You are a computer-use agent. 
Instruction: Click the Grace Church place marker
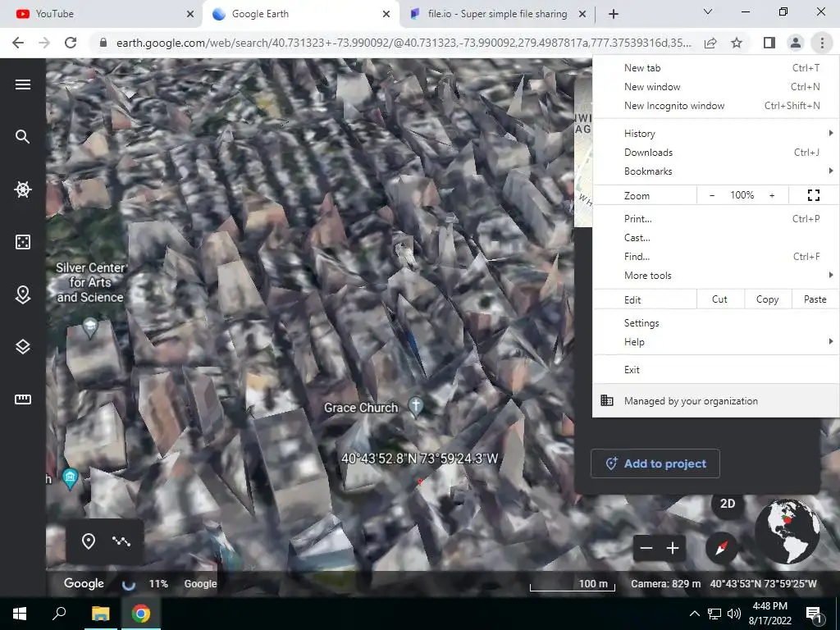(x=416, y=406)
